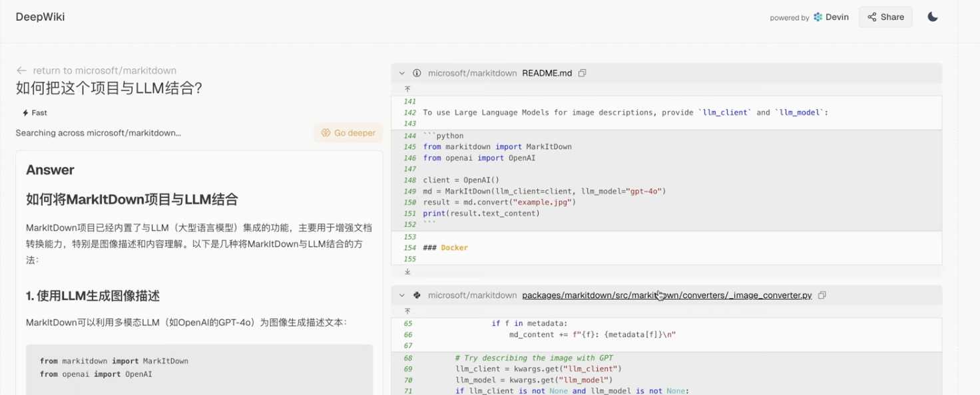
Task: Copy the README.md file path
Action: click(582, 73)
